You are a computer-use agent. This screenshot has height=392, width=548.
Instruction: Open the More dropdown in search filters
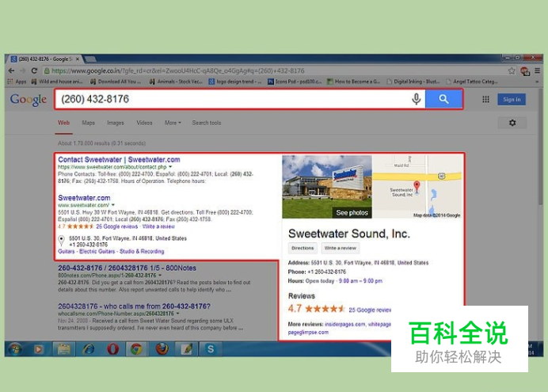click(173, 123)
